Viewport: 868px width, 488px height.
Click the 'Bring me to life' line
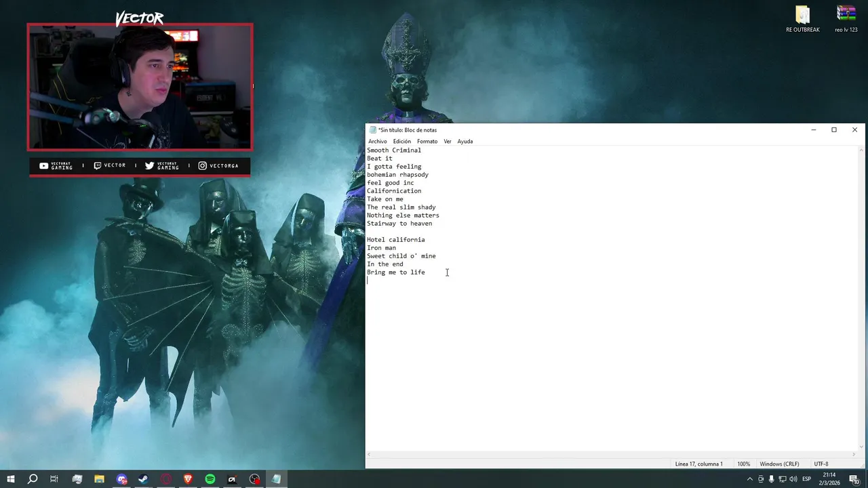pyautogui.click(x=396, y=272)
